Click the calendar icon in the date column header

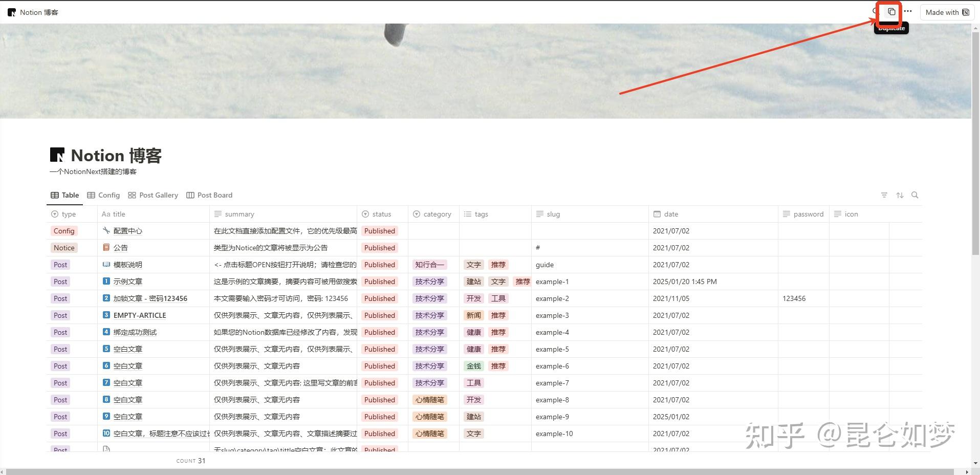[658, 214]
